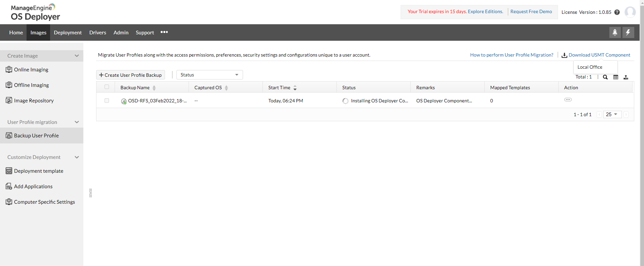Image resolution: width=644 pixels, height=266 pixels.
Task: Toggle the select-all checkbox in table header
Action: pos(107,87)
